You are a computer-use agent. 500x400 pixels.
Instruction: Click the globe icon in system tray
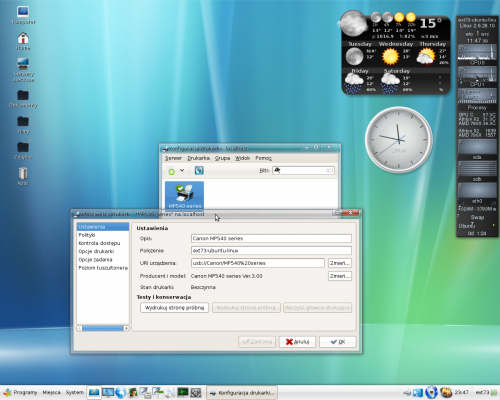pyautogui.click(x=432, y=392)
